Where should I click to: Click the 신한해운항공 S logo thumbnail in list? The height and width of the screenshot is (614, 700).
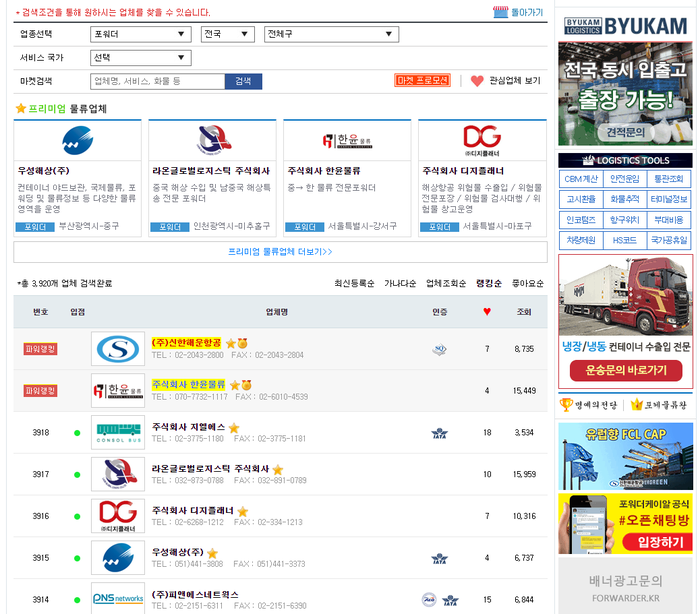pos(118,349)
